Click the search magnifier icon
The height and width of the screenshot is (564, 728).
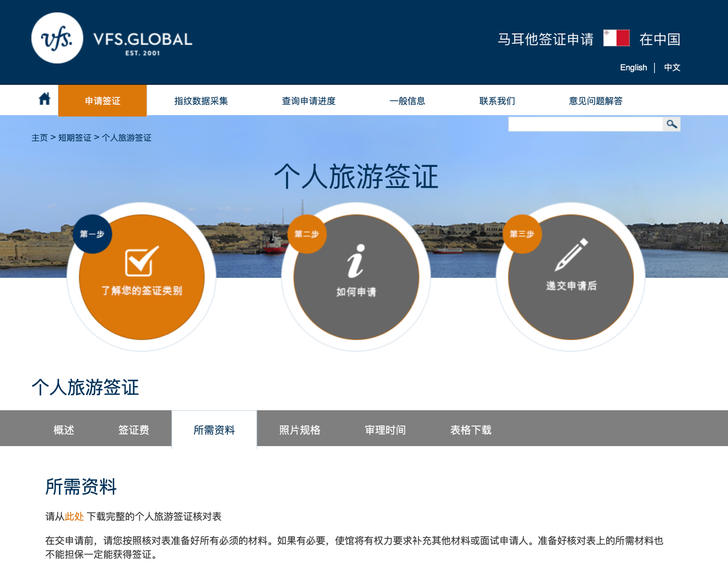671,124
